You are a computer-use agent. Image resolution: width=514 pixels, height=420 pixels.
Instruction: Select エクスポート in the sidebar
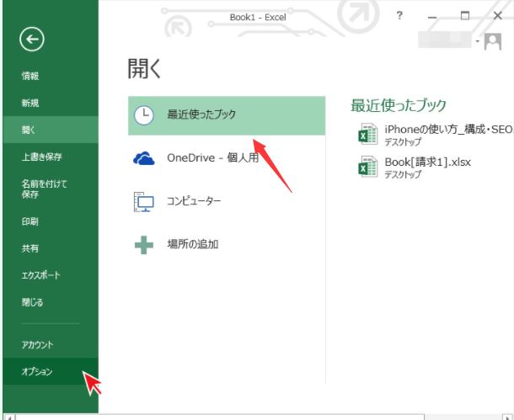[51, 275]
